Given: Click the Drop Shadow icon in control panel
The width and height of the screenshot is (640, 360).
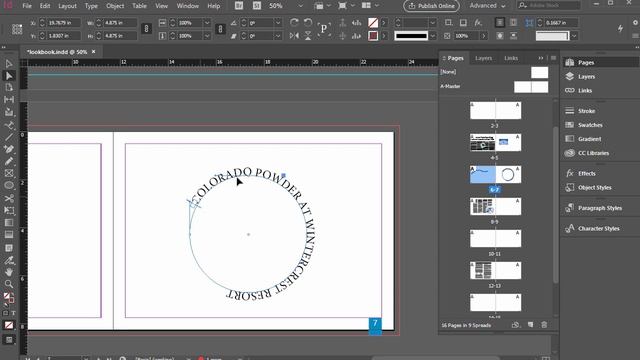Looking at the screenshot, I should [463, 23].
